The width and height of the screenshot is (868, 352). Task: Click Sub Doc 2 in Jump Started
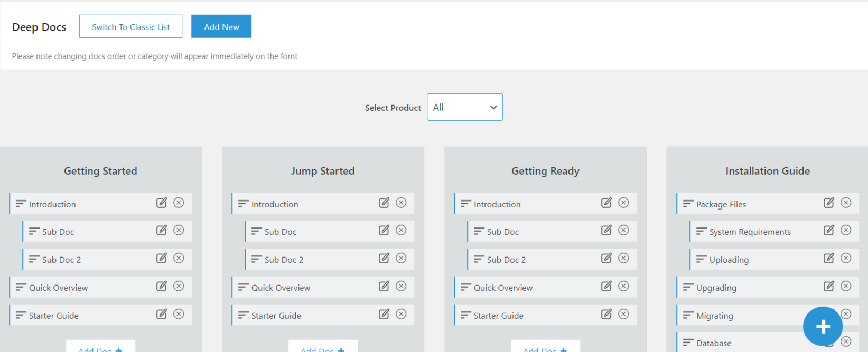coord(284,260)
